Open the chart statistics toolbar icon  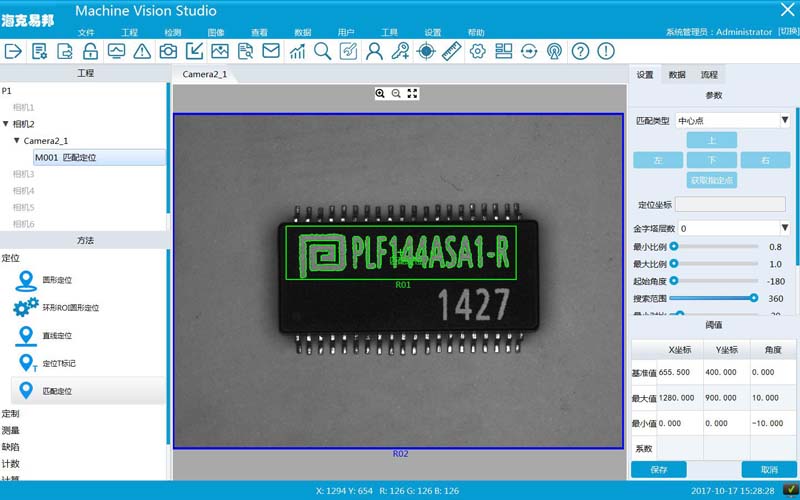297,51
